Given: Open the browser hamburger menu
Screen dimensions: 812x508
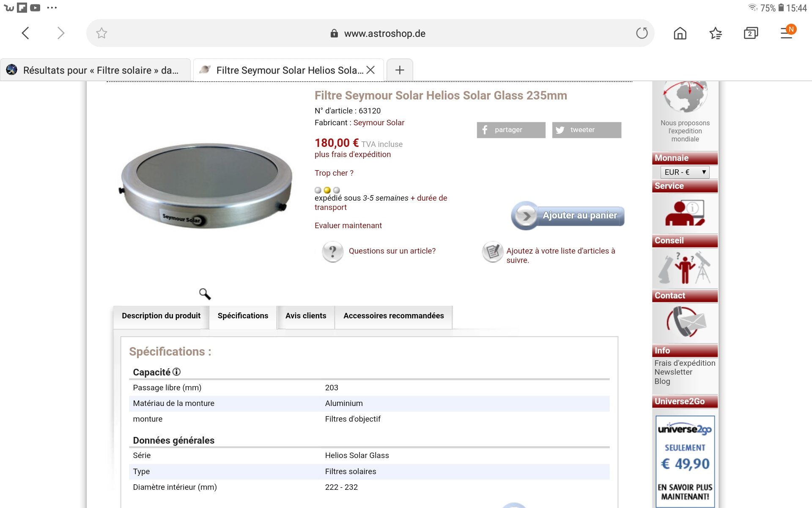Looking at the screenshot, I should click(787, 33).
